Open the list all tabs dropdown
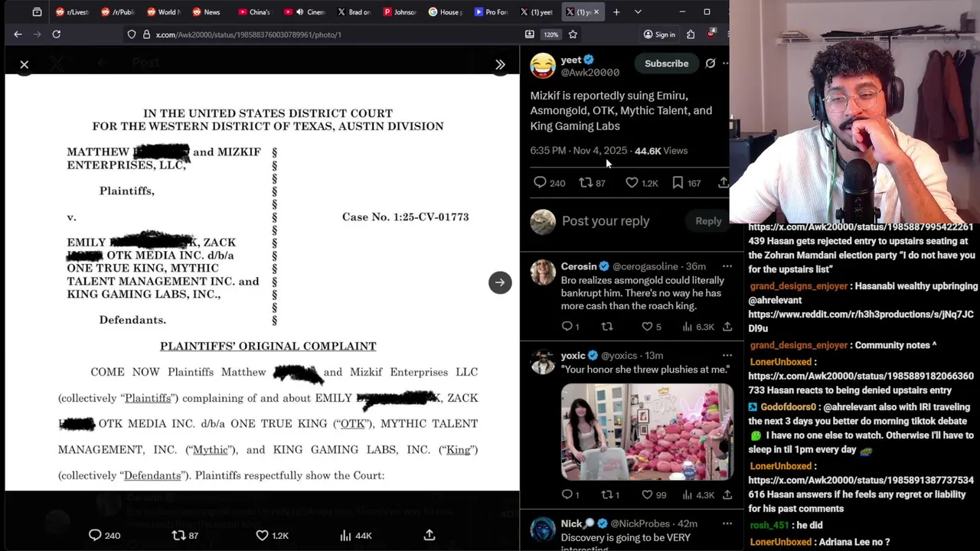Screen dimensions: 980x551 638,12
